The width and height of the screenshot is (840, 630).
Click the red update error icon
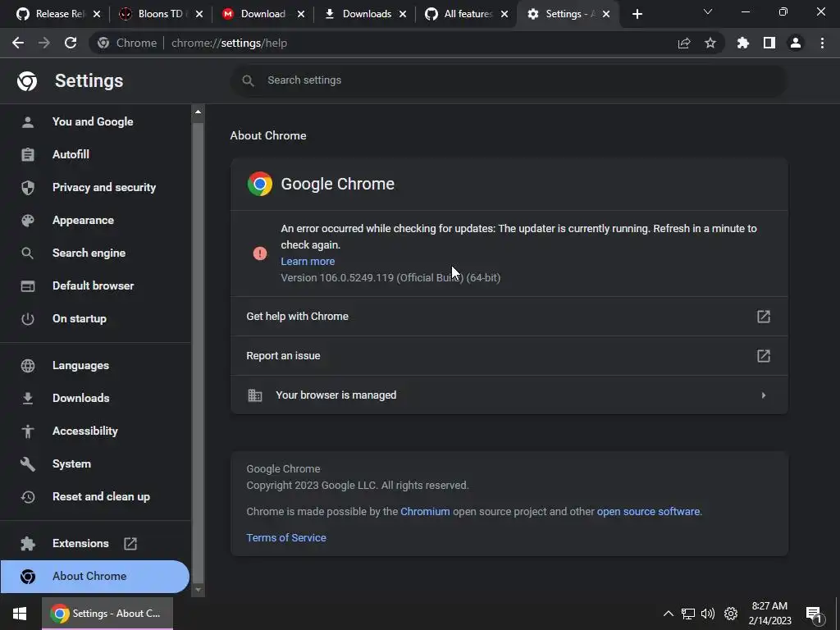tap(260, 253)
